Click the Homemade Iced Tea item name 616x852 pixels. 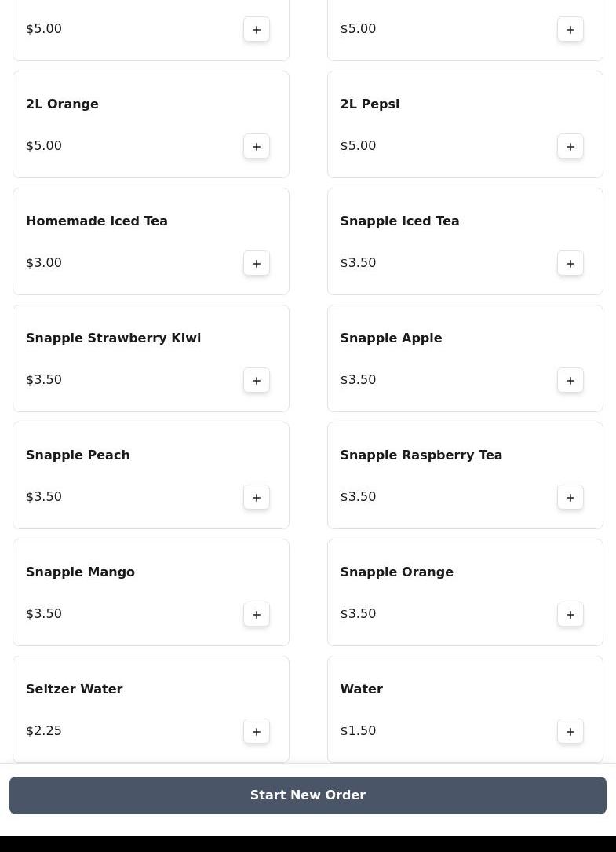tap(97, 221)
